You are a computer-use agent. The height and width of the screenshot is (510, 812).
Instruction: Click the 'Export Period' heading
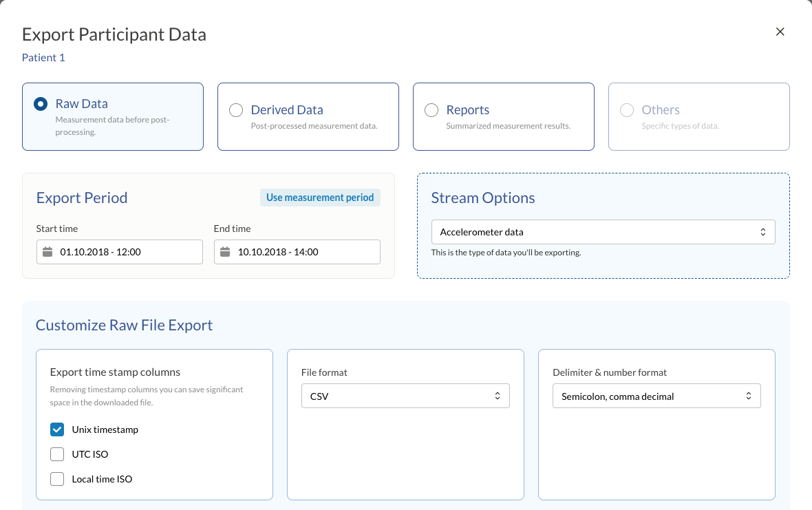[82, 198]
